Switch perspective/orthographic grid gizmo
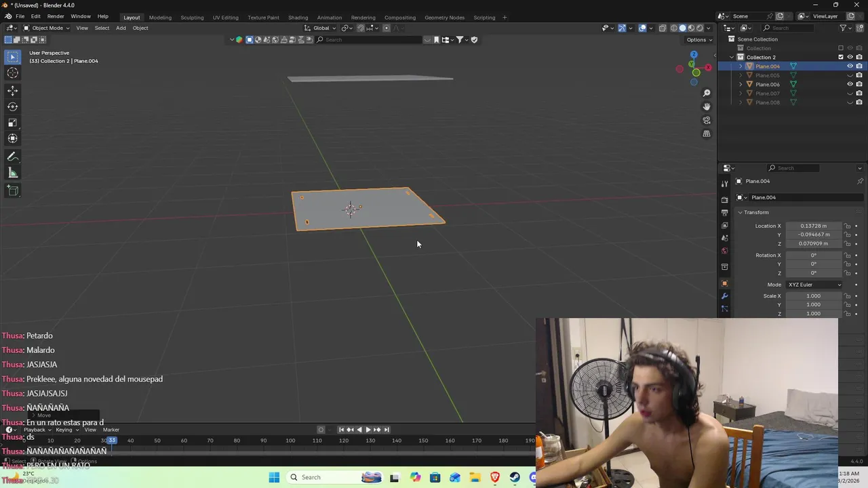 707,134
